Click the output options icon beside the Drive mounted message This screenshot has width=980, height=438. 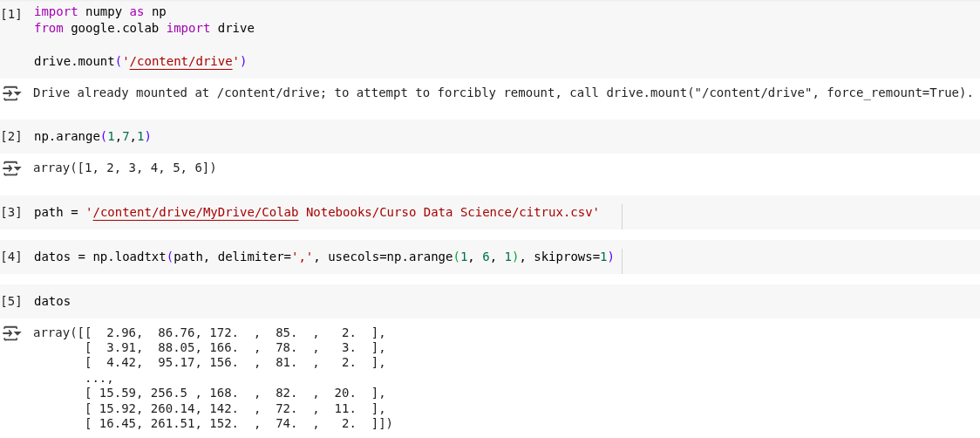[11, 92]
